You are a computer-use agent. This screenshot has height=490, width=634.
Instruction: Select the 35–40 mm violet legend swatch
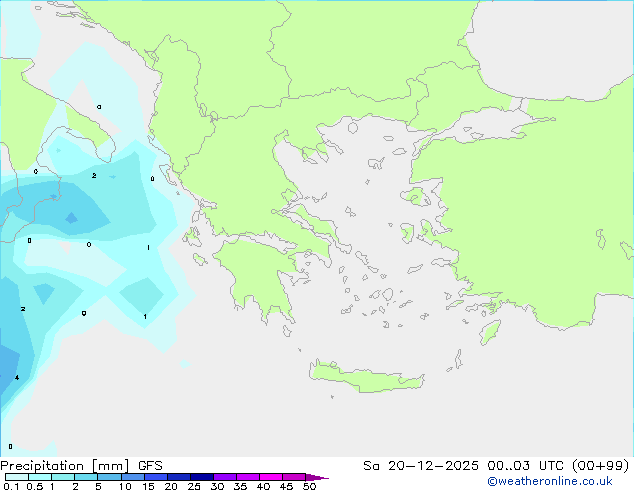point(248,477)
